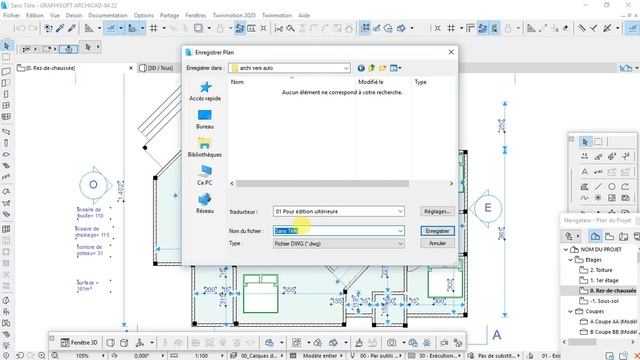Click the Fenêtre 3D button
Image resolution: width=640 pixels, height=360 pixels.
79,342
